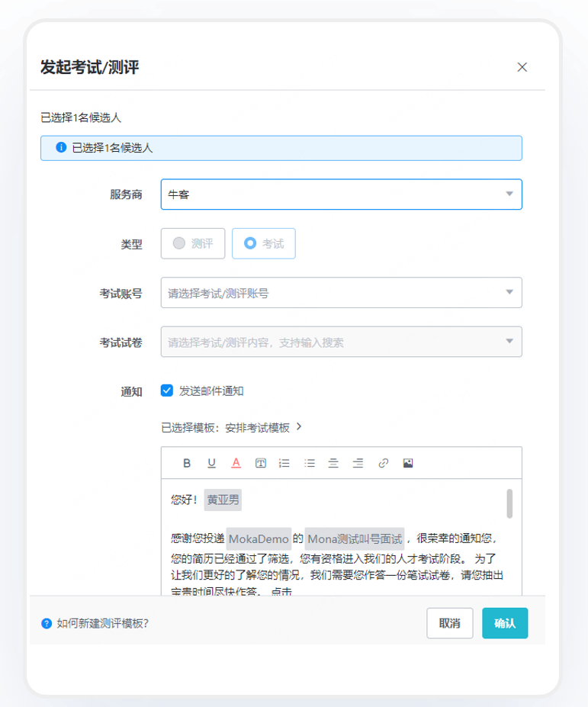
Task: Insert an image into the email body
Action: (x=408, y=463)
